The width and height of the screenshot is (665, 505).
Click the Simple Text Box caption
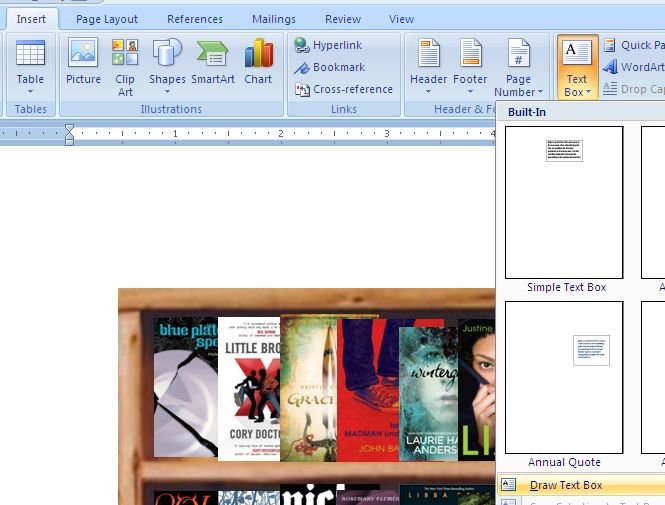[567, 287]
